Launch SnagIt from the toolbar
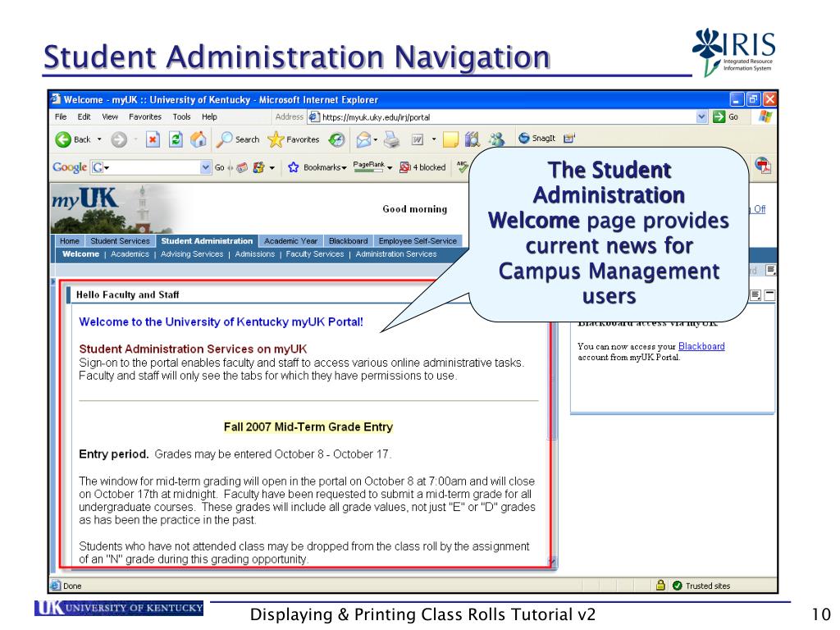Viewport: 840px width, 630px height. pyautogui.click(x=536, y=138)
